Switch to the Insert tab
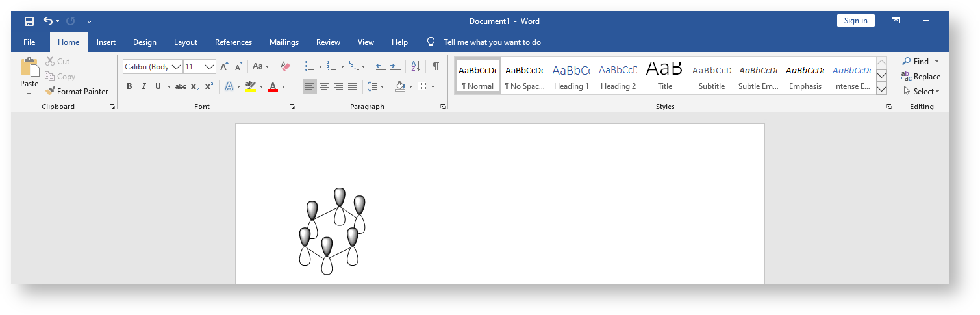Image resolution: width=980 pixels, height=315 pixels. 106,42
